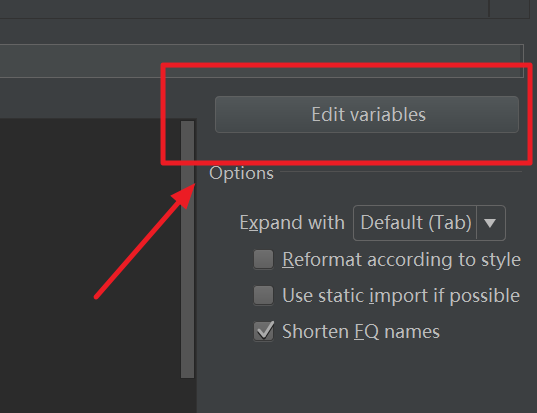Click the Options section heading
The image size is (537, 413).
point(241,173)
